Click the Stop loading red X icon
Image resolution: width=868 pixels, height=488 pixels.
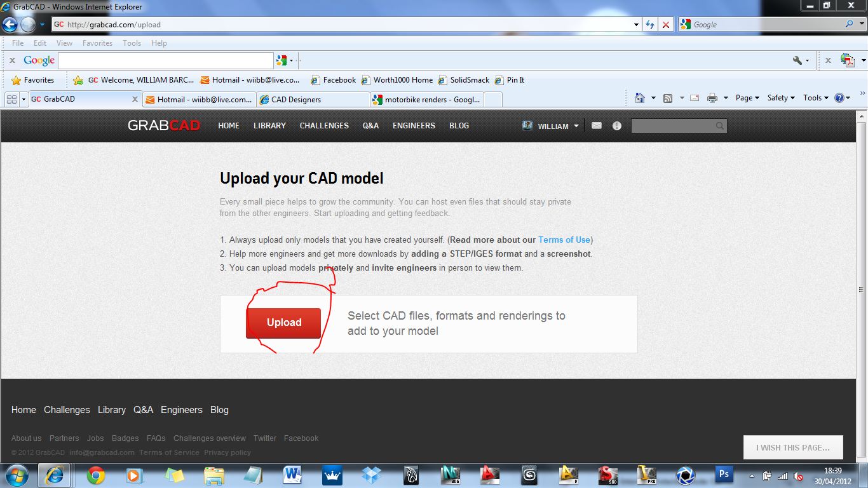click(665, 25)
